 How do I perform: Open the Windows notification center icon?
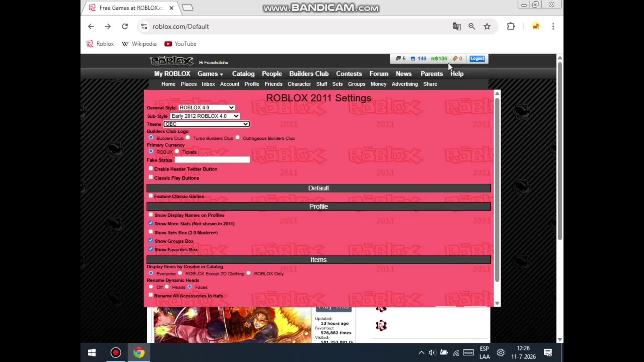click(x=548, y=353)
